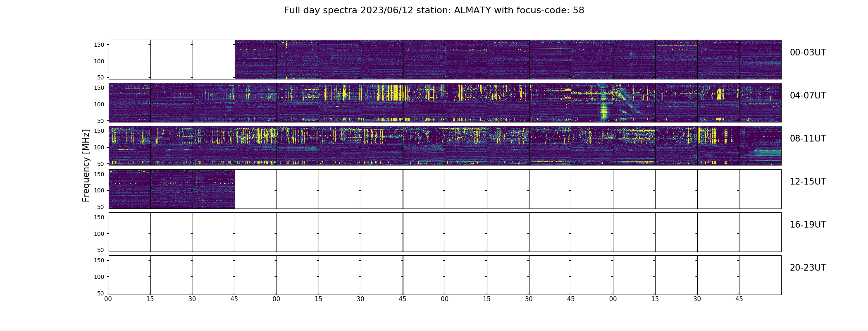Screen dimensions: 868x331
Task: Click the 'Frequency [MHz]' axis label
Action: coord(86,165)
